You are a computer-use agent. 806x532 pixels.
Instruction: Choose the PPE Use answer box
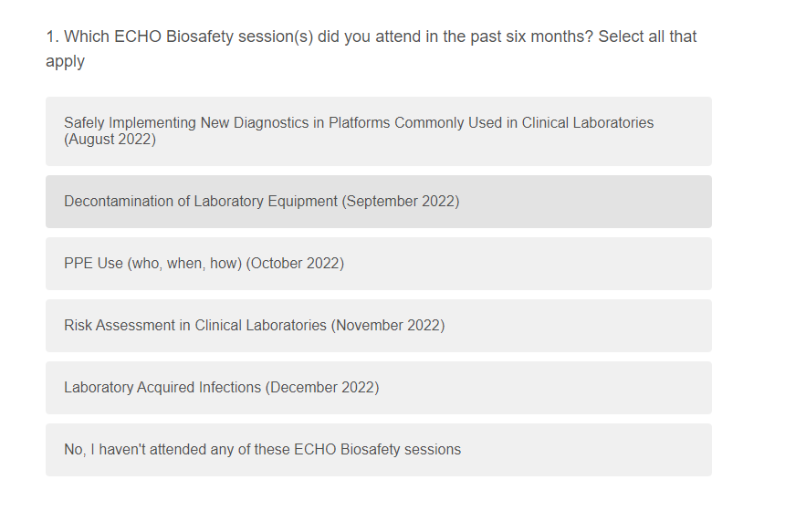tap(378, 264)
